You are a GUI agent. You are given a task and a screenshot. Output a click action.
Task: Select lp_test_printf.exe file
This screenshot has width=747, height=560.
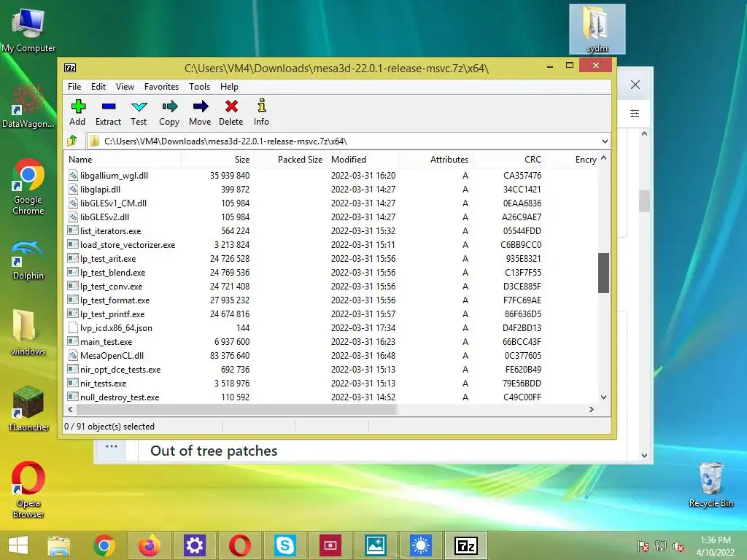point(112,314)
